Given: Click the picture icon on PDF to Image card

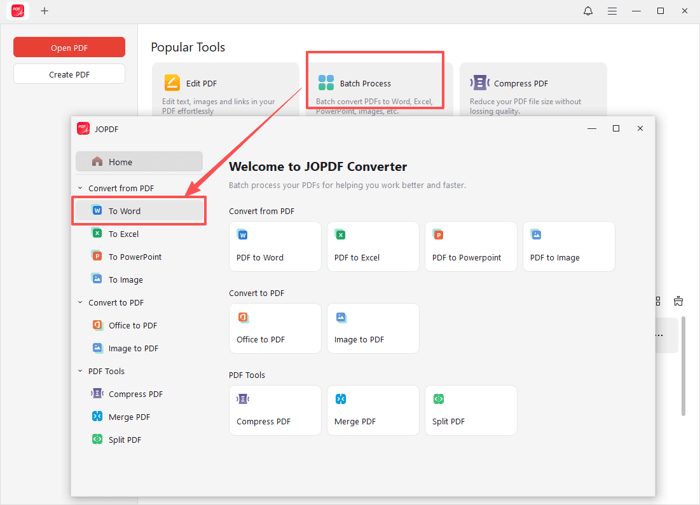Looking at the screenshot, I should 536,234.
